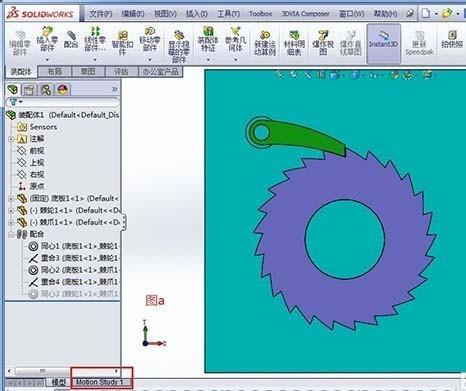Image resolution: width=466 pixels, height=391 pixels.
Task: Click Section View icon in the viewport toolbar
Action: pyautogui.click(x=321, y=75)
